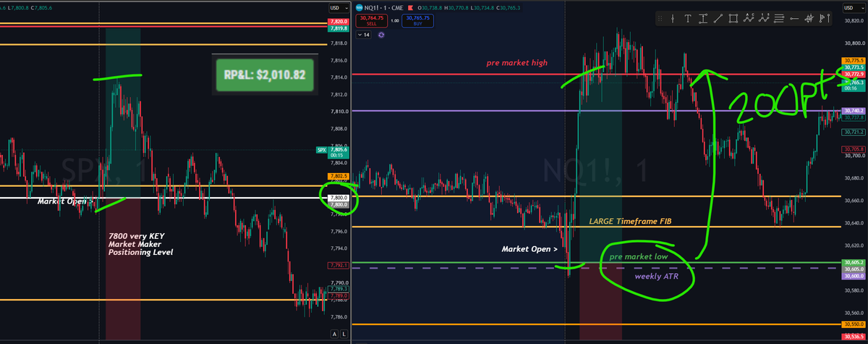Click the SELL 30,764.75 button

coord(371,21)
